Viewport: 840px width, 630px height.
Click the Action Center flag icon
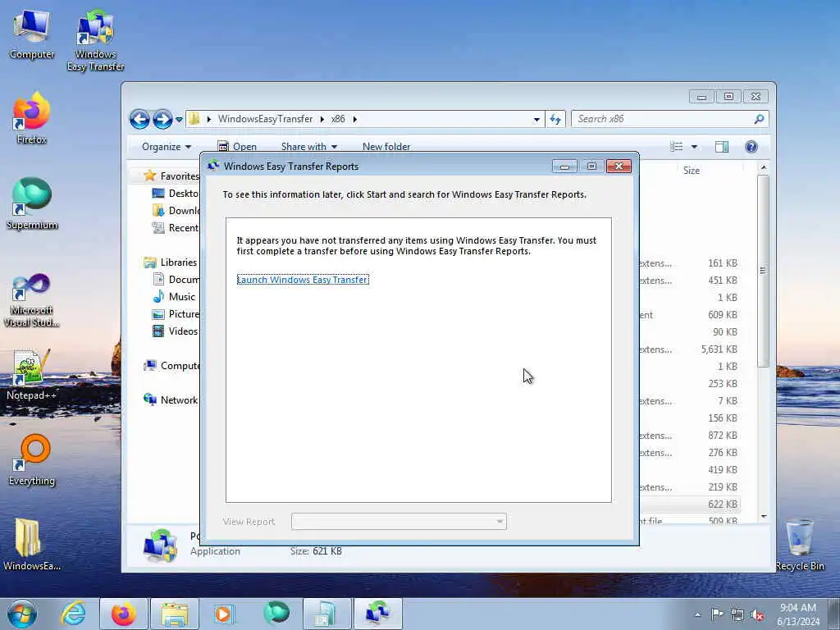(717, 614)
